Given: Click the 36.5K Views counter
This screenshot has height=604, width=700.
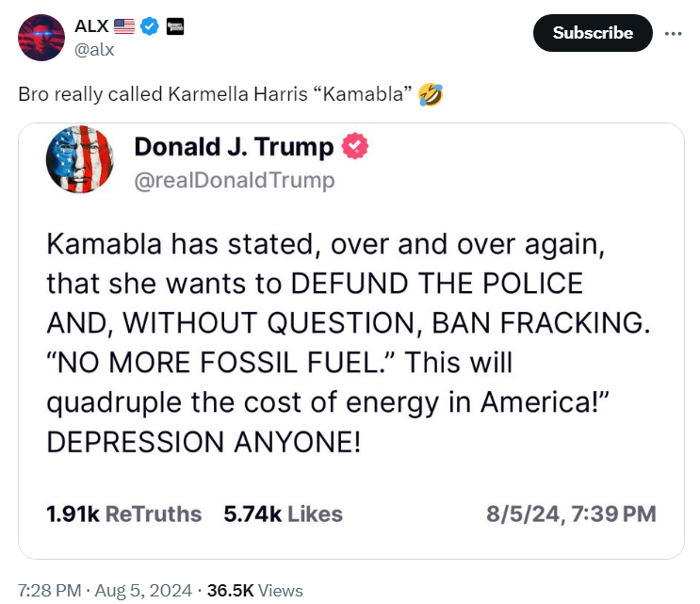Looking at the screenshot, I should [255, 591].
